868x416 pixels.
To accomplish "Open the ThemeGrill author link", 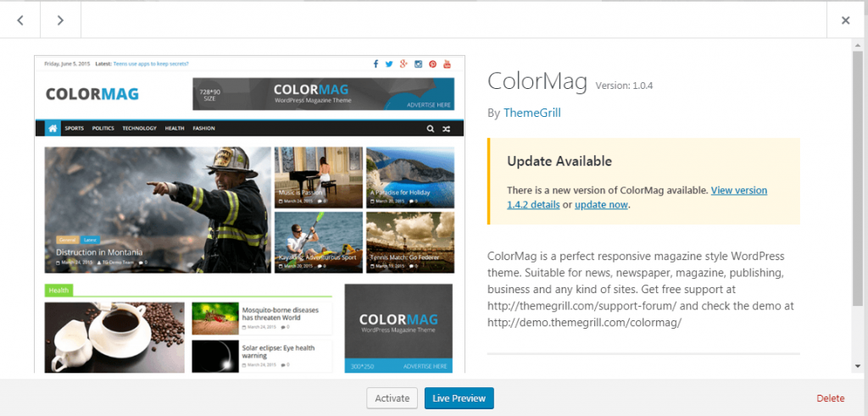I will click(532, 113).
